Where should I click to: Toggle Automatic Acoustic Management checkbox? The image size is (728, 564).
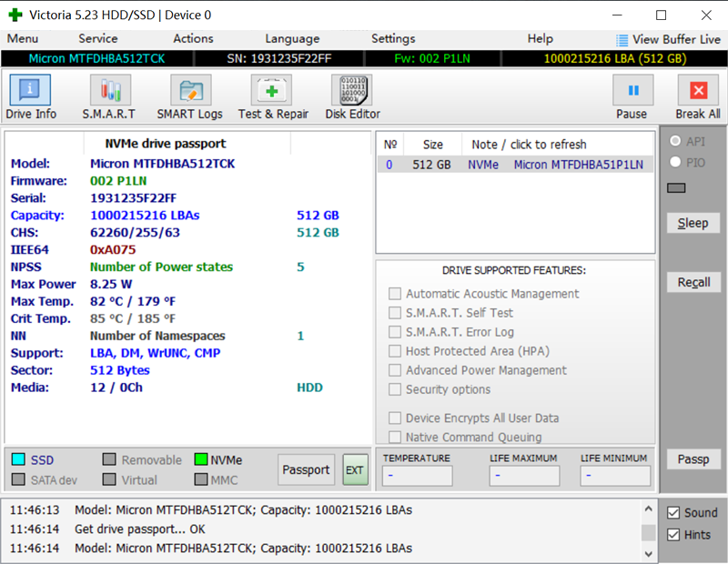[x=395, y=294]
